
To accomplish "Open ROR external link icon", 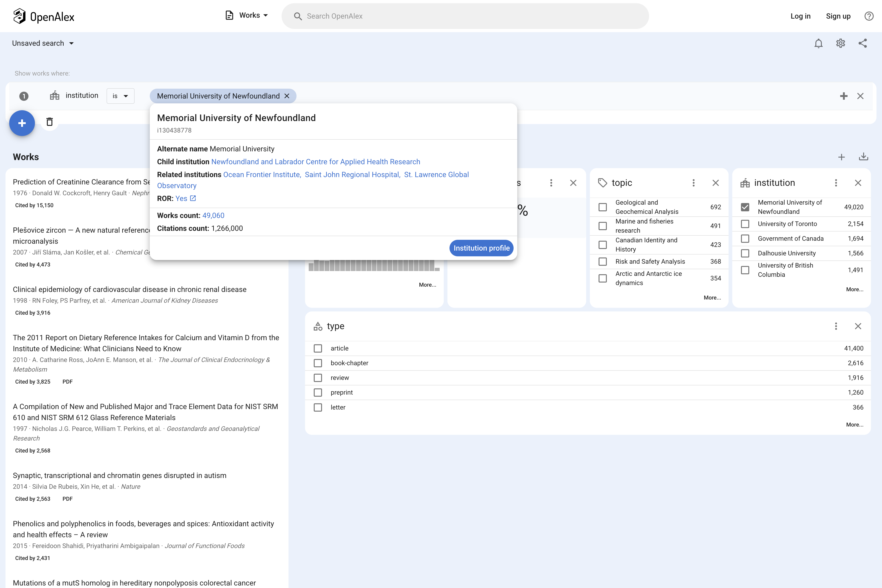I will [x=193, y=198].
